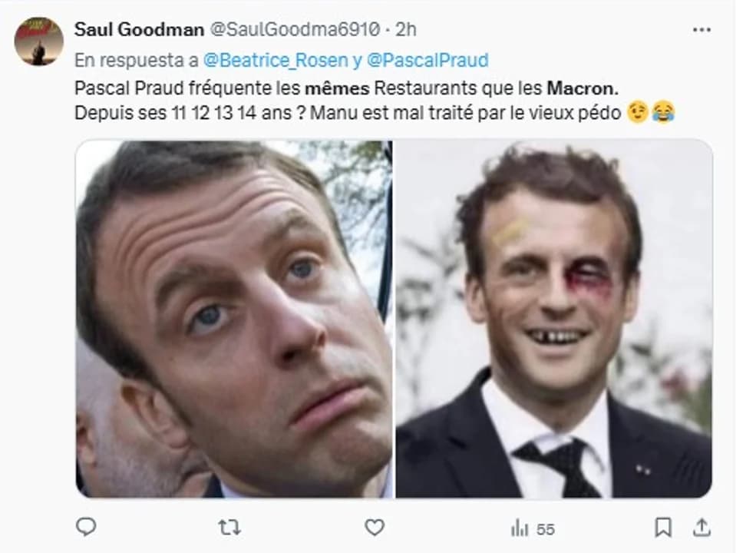Screen dimensions: 756x553
Task: Like the tweet with the heart icon
Action: click(374, 528)
